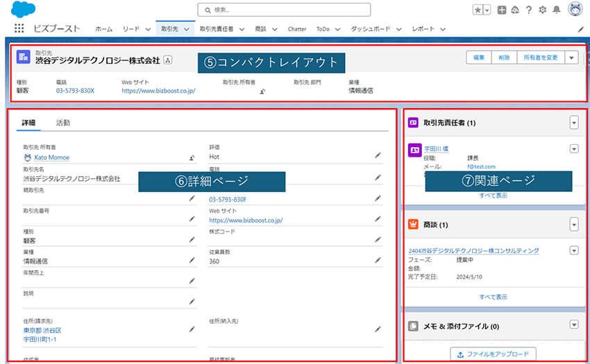
Task: Edit the 住所(請求先) field pencil
Action: pyautogui.click(x=192, y=329)
